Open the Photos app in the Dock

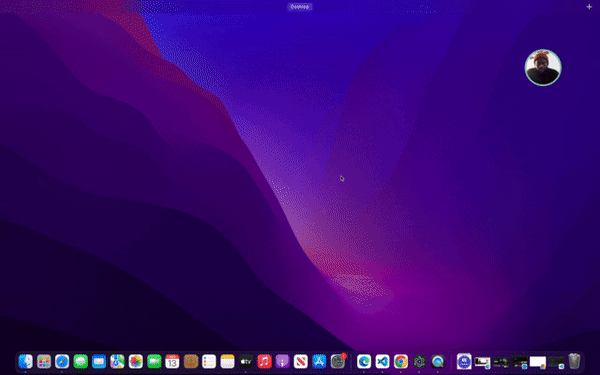(x=135, y=361)
